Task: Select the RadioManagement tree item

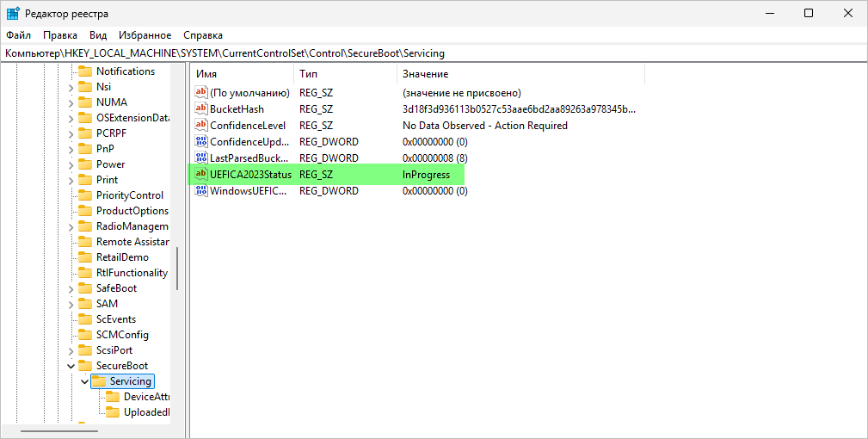Action: pyautogui.click(x=132, y=226)
